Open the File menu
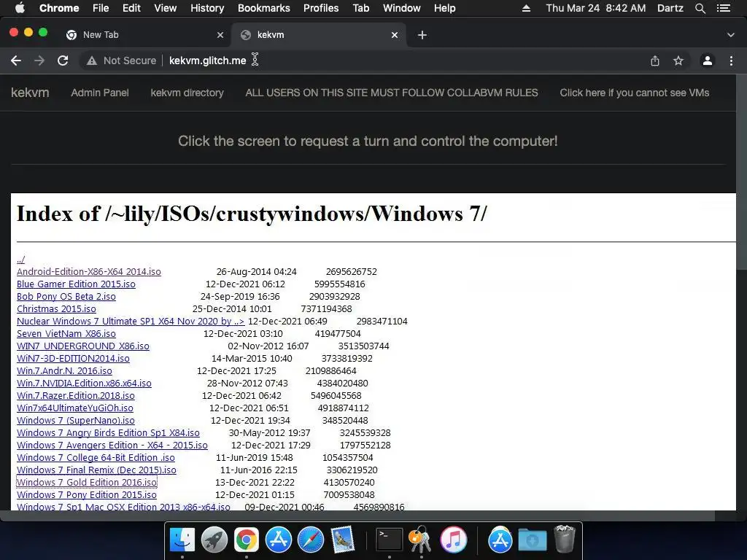Image resolution: width=747 pixels, height=560 pixels. tap(101, 8)
